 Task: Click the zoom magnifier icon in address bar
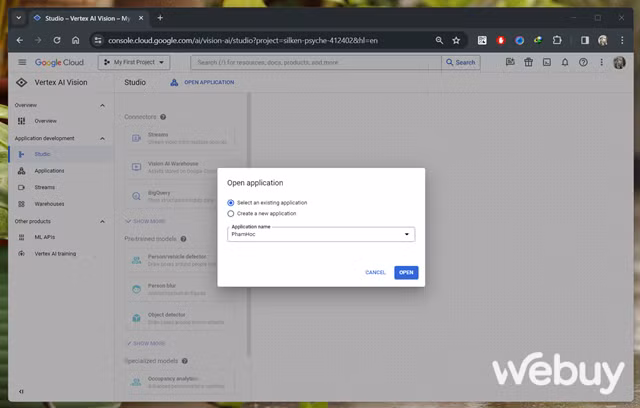(439, 40)
